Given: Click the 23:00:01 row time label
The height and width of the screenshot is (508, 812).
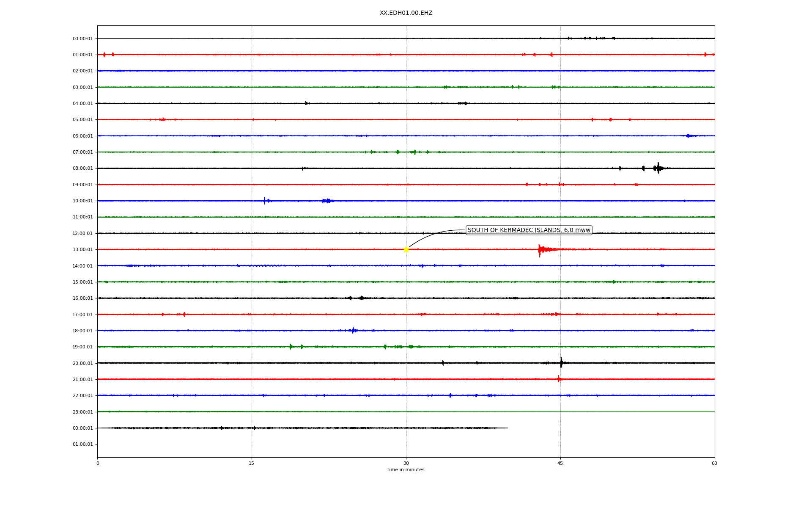Looking at the screenshot, I should click(82, 412).
